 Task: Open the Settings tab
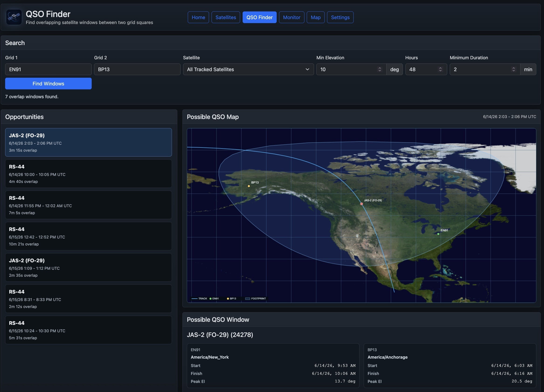[x=340, y=17]
